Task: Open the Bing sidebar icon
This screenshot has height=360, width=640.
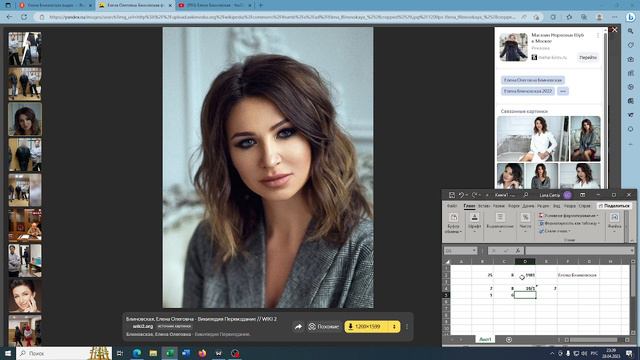Action: (x=631, y=17)
